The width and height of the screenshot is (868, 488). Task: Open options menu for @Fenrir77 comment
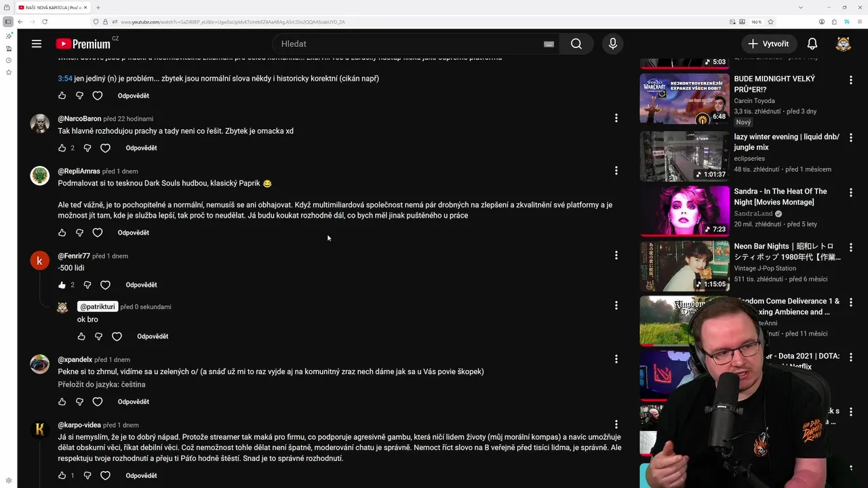(616, 256)
